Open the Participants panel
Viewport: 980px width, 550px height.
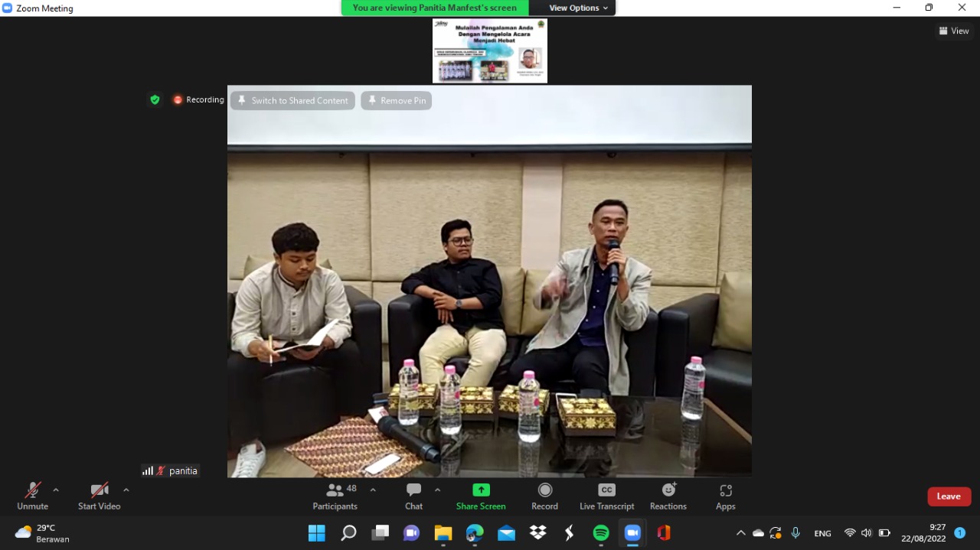pyautogui.click(x=335, y=496)
